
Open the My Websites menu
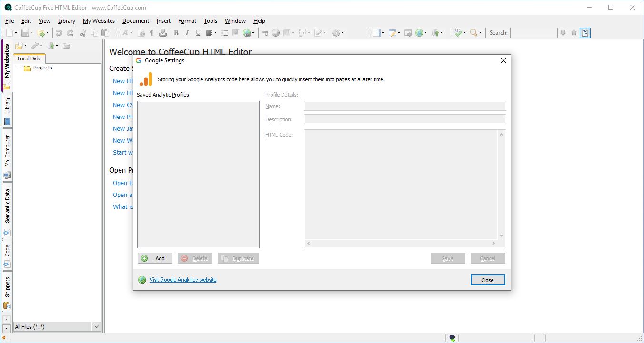99,21
